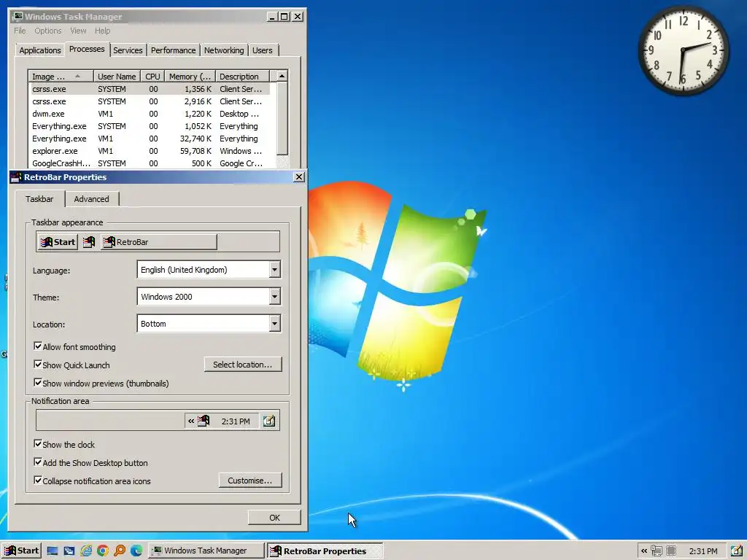Switch to the Performance tab
The width and height of the screenshot is (747, 560).
[173, 50]
